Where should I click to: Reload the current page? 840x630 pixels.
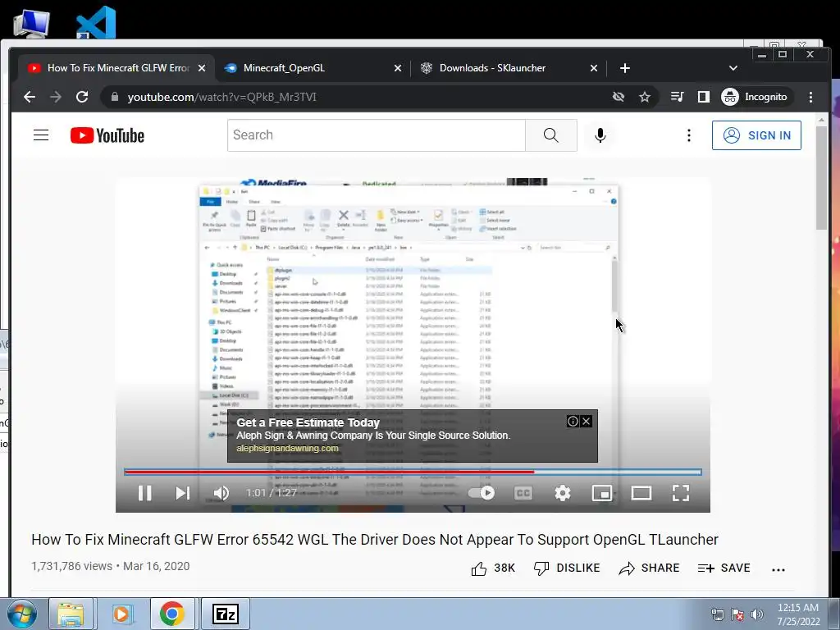click(x=82, y=97)
